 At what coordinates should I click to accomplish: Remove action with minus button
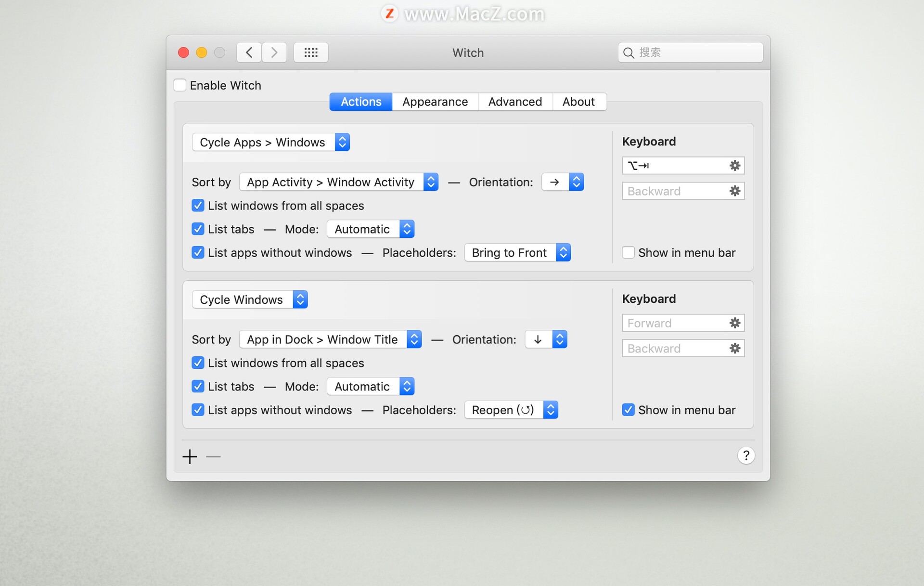(x=213, y=456)
